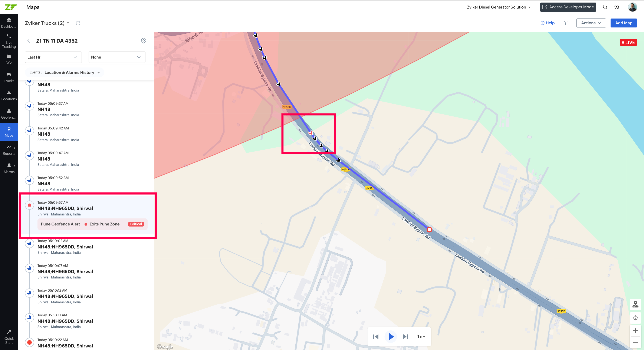Skip to the next playback point
Viewport: 644px width, 350px height.
405,337
